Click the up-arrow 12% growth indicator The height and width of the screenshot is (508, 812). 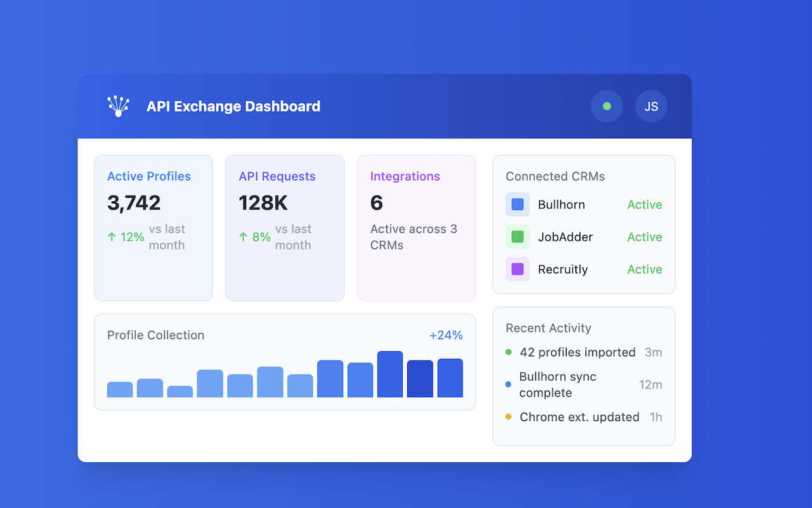tap(126, 237)
